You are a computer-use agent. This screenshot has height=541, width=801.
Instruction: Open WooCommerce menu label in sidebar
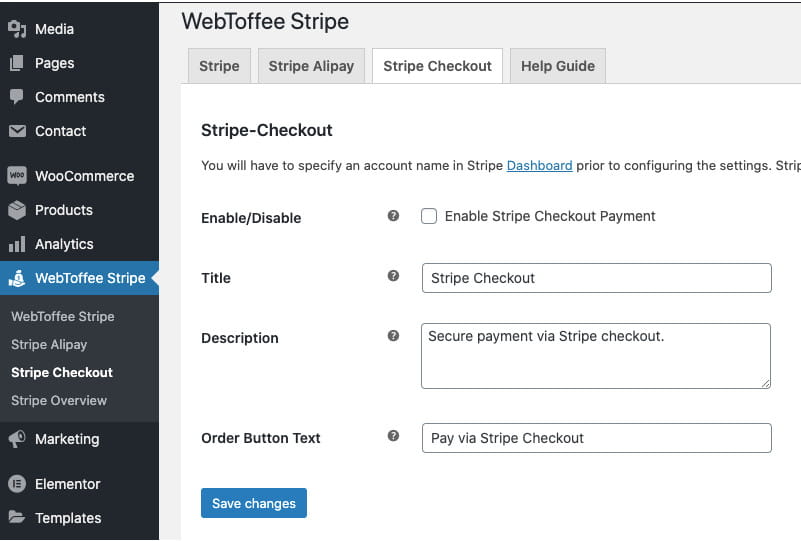tap(84, 176)
